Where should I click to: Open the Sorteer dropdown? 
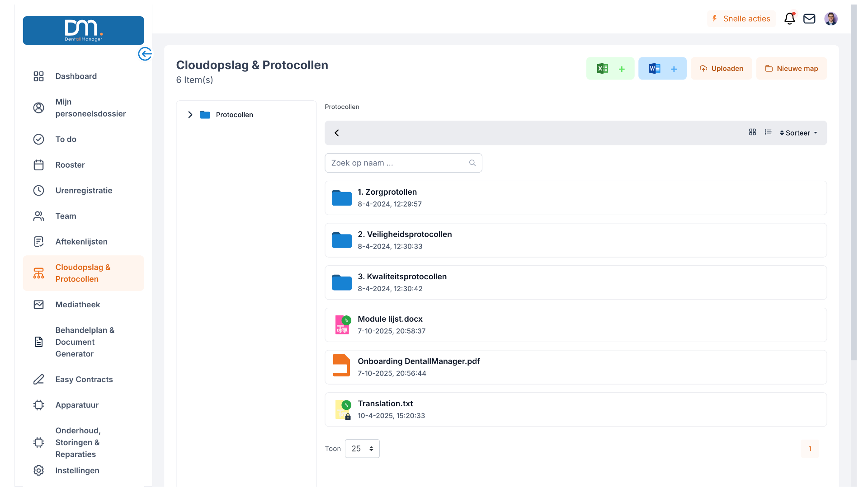(x=798, y=133)
